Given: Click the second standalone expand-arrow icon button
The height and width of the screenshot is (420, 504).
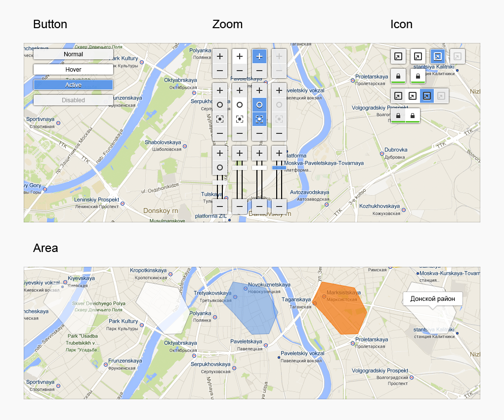Looking at the screenshot, I should coord(418,56).
